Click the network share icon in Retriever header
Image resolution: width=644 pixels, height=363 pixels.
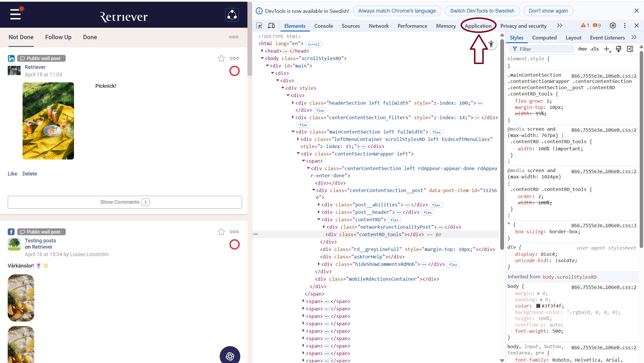pos(232,15)
